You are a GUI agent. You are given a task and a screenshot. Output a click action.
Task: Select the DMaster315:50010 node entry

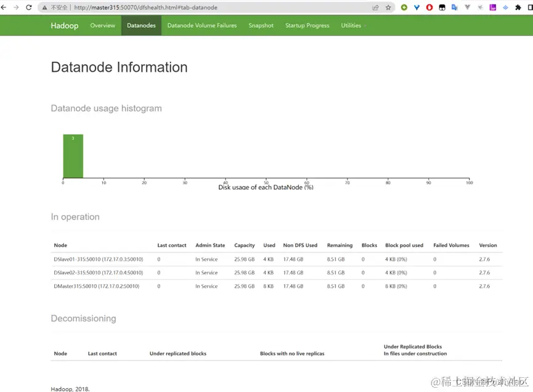(x=97, y=286)
